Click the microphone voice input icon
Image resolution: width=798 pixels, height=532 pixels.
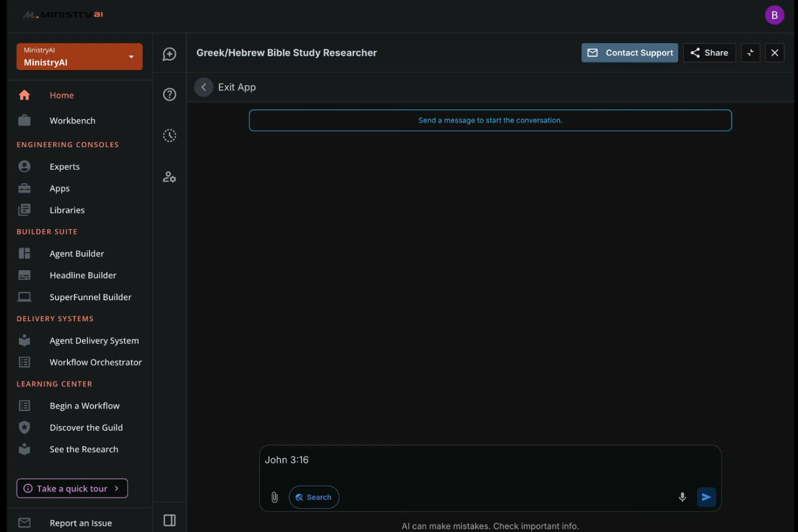tap(682, 497)
